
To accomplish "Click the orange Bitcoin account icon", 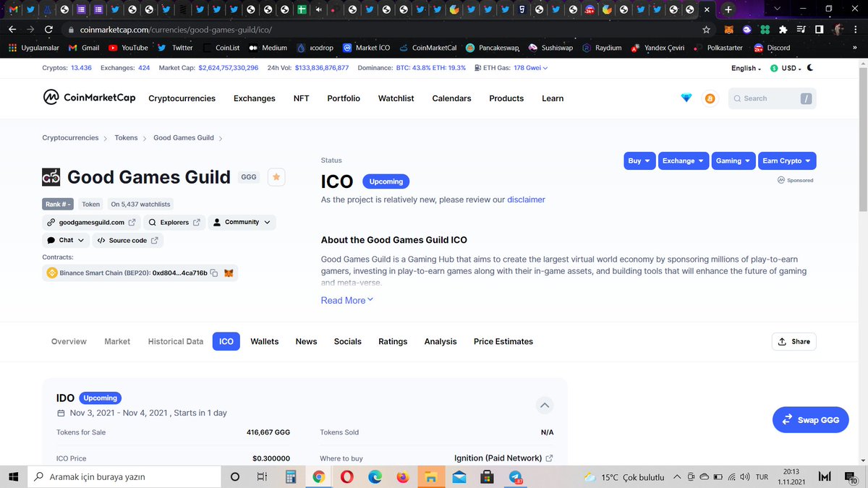I will (710, 98).
